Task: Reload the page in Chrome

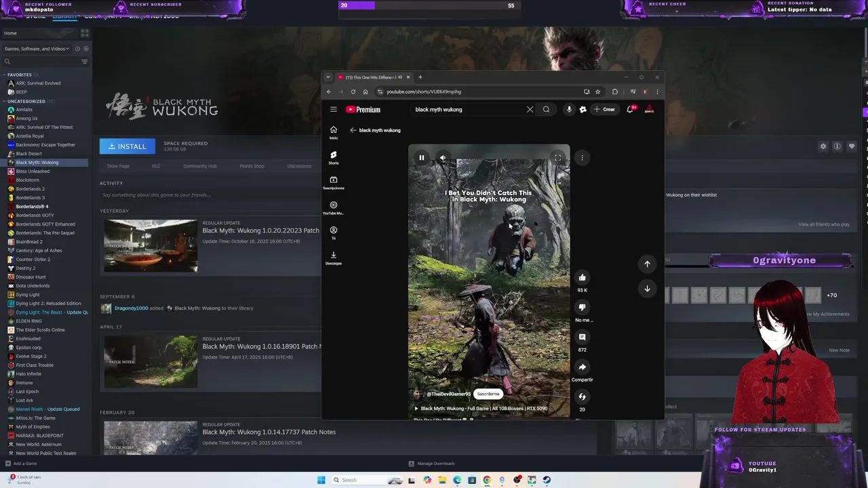Action: point(353,91)
